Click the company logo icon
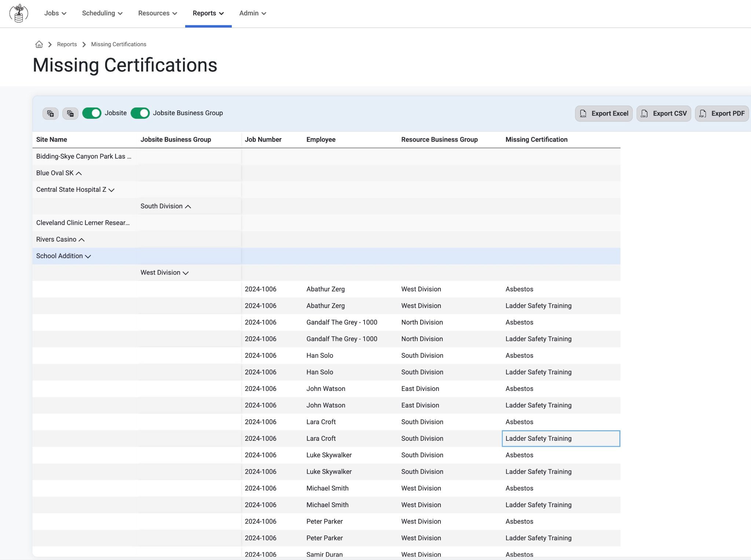 click(x=19, y=13)
